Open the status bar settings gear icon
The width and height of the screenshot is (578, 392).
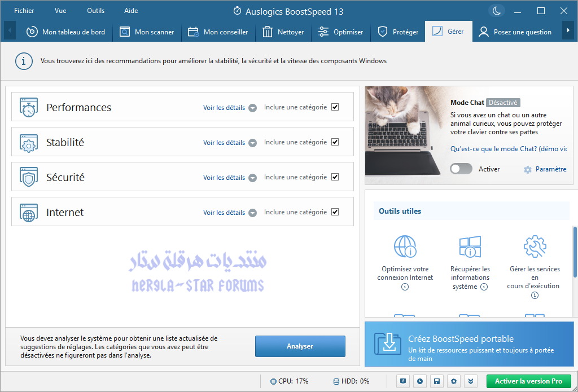coord(454,381)
